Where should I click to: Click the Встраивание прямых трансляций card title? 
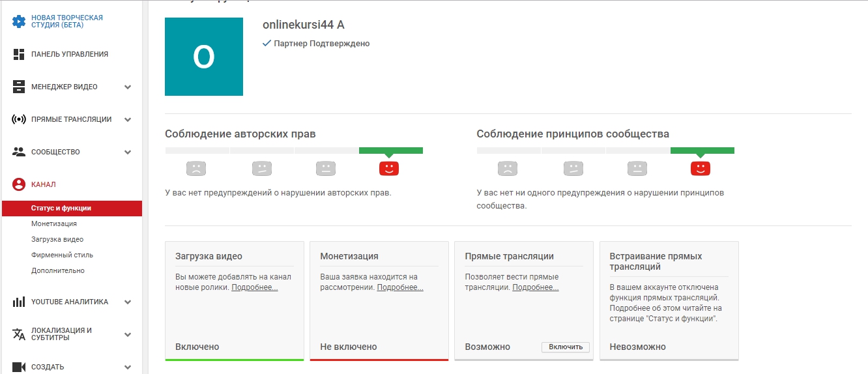pyautogui.click(x=656, y=261)
